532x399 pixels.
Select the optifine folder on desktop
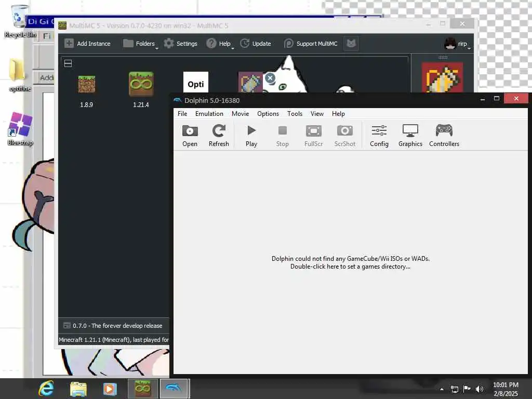[x=20, y=75]
